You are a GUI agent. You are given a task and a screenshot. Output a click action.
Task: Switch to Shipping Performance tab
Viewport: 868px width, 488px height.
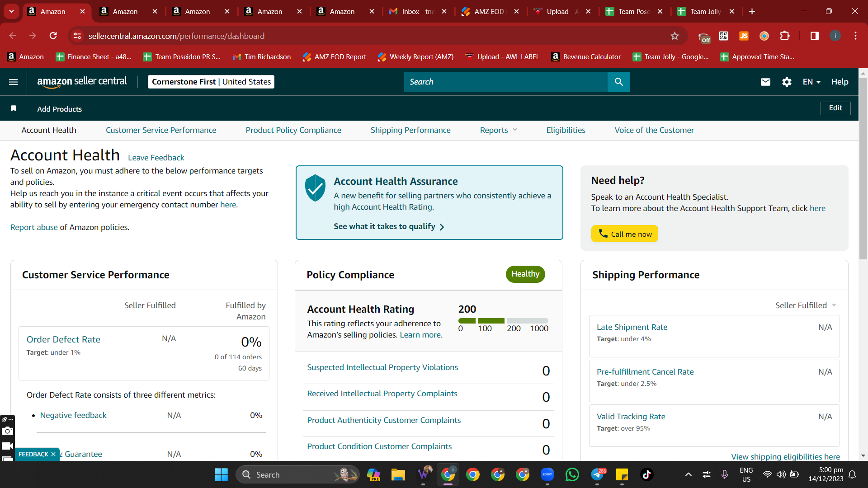(410, 130)
